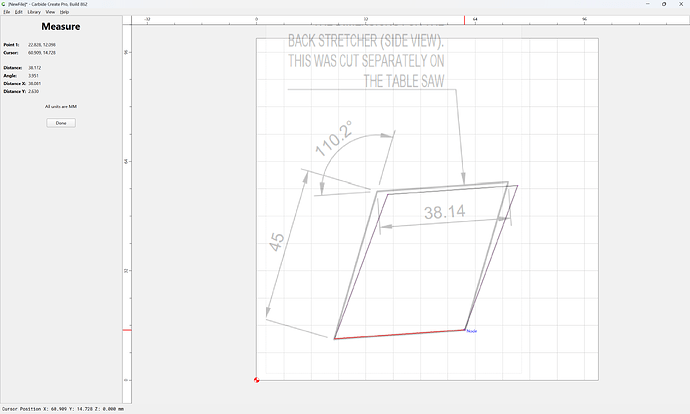This screenshot has width=690, height=414.
Task: Click the 110.2° angle dimension text
Action: point(334,139)
